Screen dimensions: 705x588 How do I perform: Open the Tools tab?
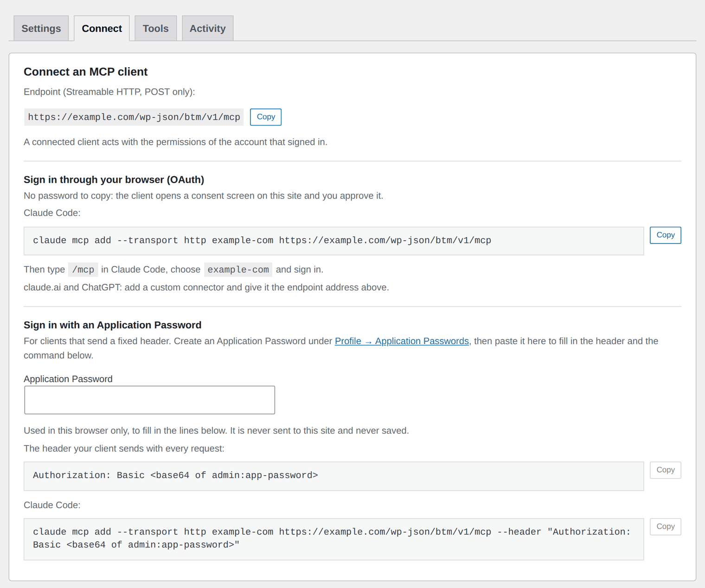155,28
